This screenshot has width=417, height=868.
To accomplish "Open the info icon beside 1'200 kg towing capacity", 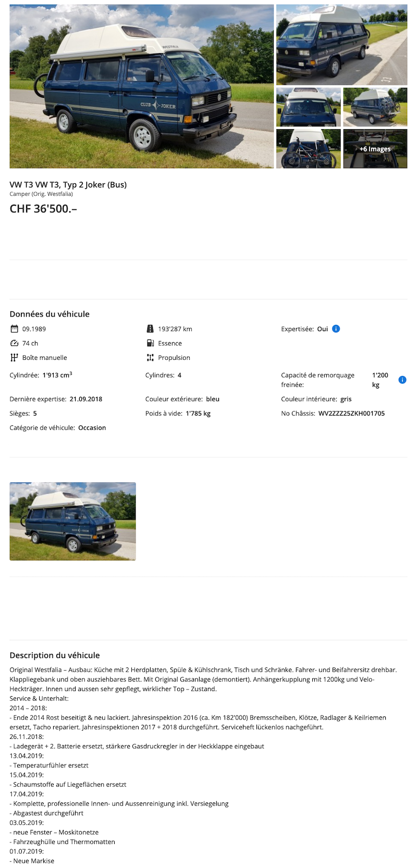I will 402,380.
